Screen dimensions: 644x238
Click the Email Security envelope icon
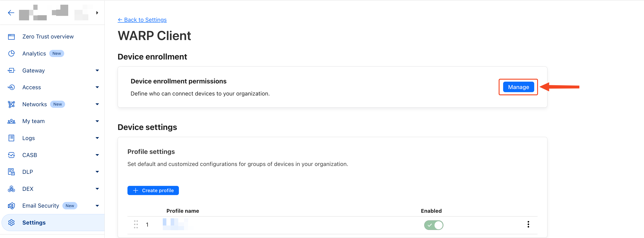click(11, 206)
